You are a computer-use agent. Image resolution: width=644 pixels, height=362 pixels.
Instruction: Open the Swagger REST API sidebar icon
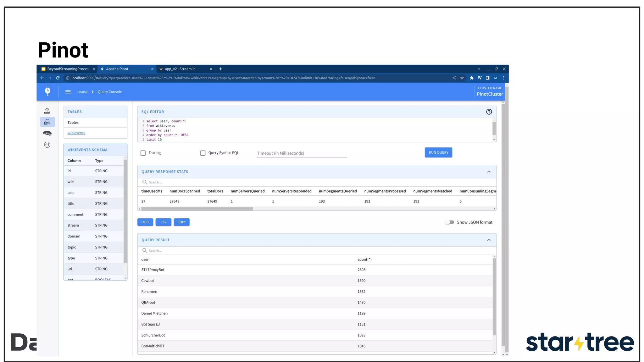click(x=47, y=145)
